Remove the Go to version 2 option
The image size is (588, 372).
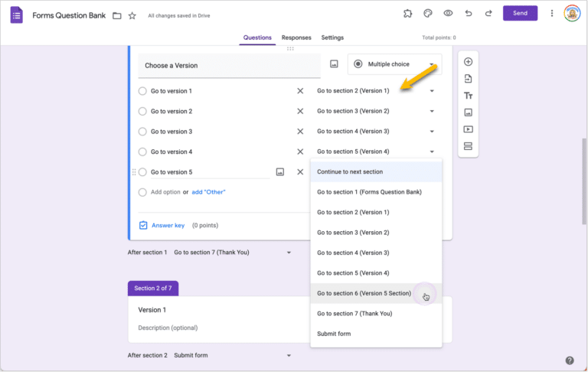tap(300, 112)
